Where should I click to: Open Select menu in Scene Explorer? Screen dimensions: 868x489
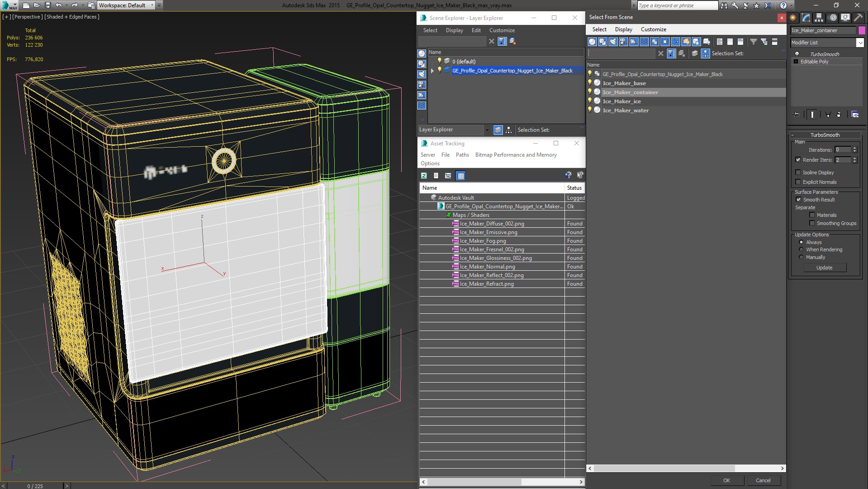[x=430, y=30]
